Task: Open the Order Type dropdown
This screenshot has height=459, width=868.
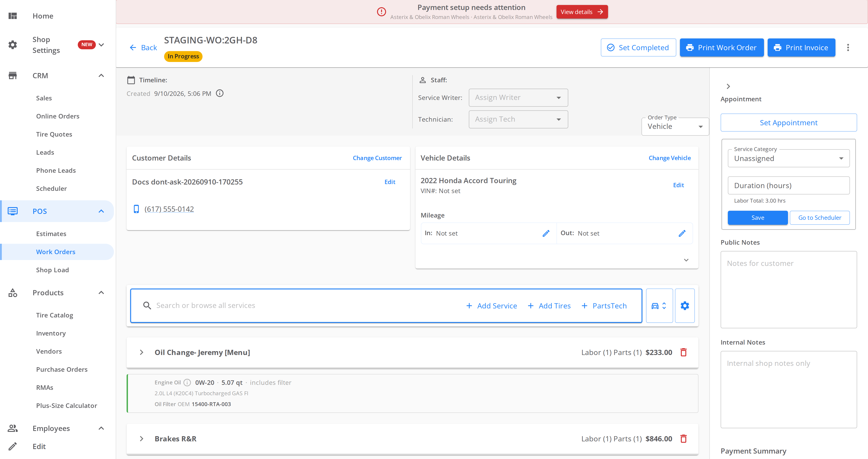Action: [x=675, y=126]
